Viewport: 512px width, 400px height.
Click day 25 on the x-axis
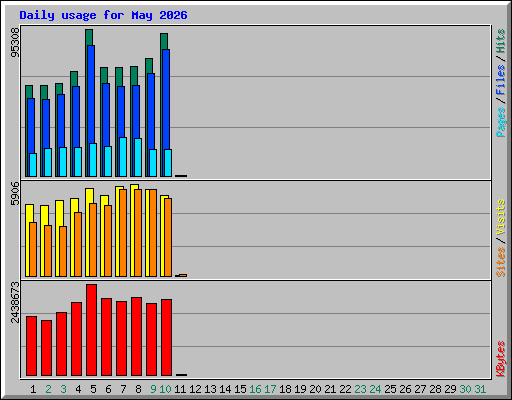pyautogui.click(x=390, y=389)
